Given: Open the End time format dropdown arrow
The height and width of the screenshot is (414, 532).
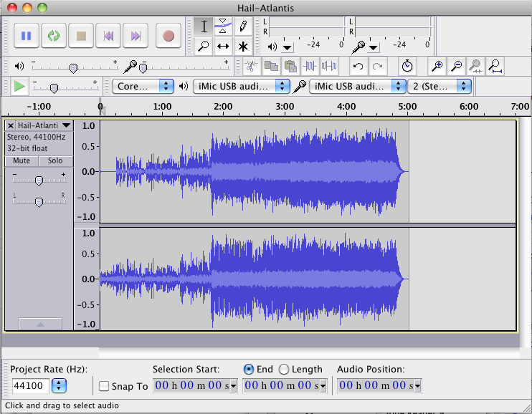Looking at the screenshot, I should (x=323, y=386).
